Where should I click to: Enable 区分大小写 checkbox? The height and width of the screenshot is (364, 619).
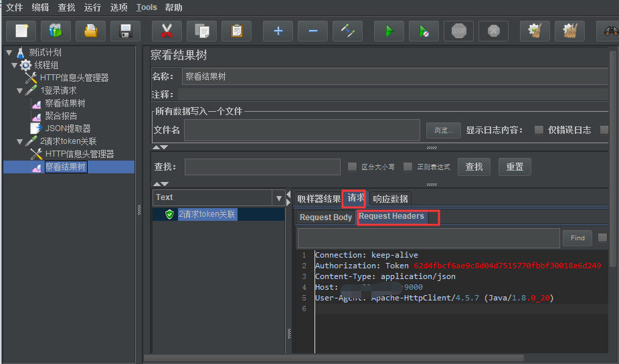point(352,167)
